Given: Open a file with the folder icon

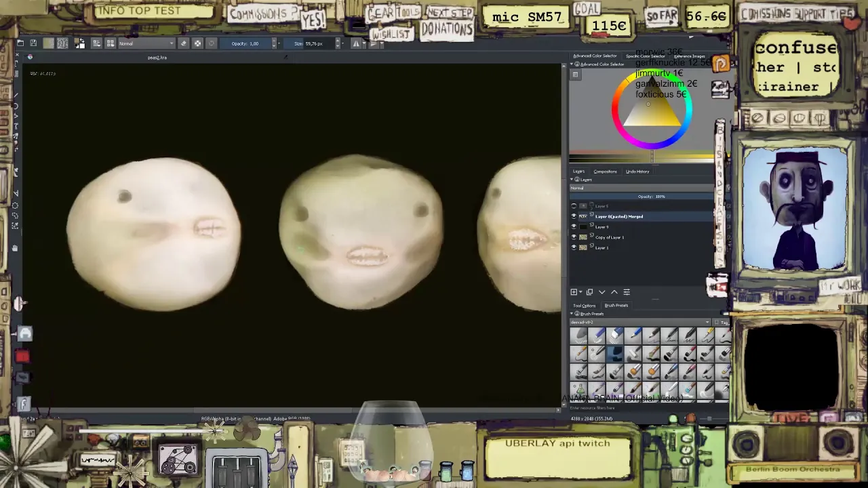Looking at the screenshot, I should coord(20,43).
